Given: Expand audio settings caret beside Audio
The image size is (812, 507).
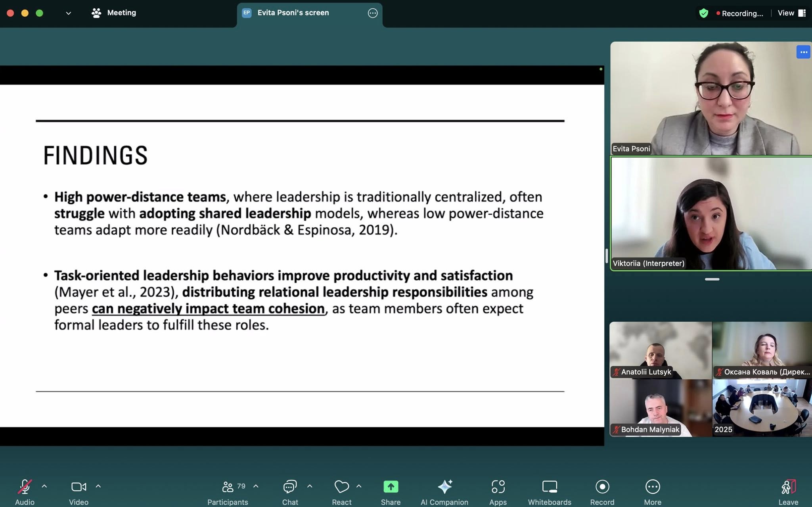Looking at the screenshot, I should (44, 486).
